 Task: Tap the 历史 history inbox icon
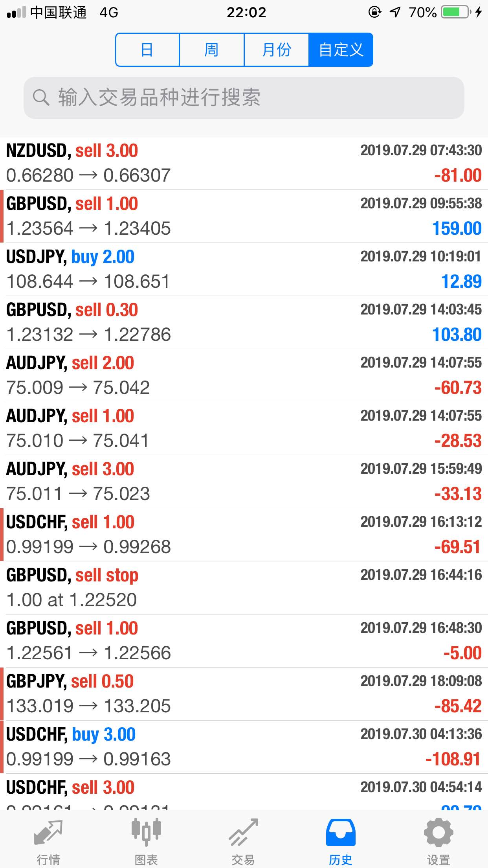(x=341, y=832)
